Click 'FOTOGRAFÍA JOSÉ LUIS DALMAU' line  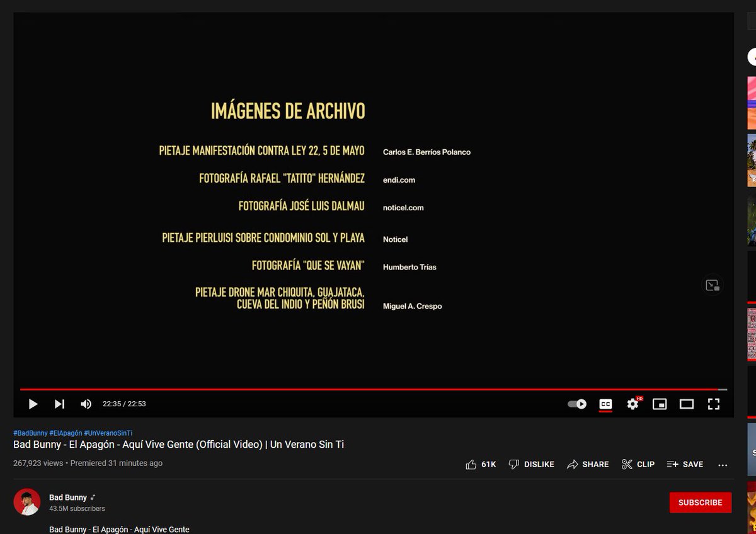(x=301, y=206)
